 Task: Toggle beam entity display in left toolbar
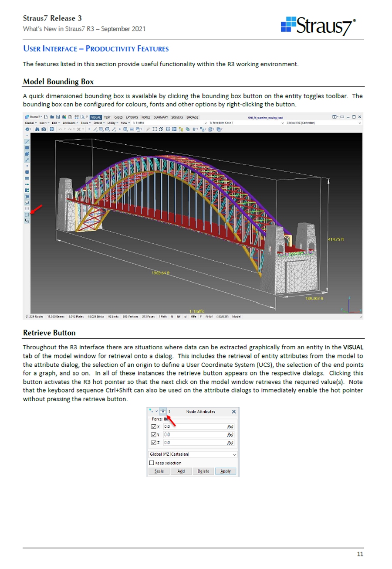coord(27,141)
